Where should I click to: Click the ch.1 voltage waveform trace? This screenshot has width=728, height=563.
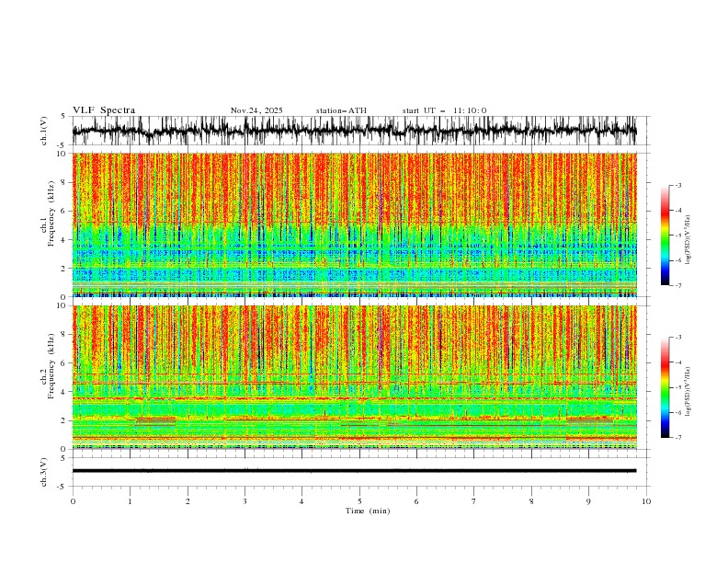tap(354, 131)
